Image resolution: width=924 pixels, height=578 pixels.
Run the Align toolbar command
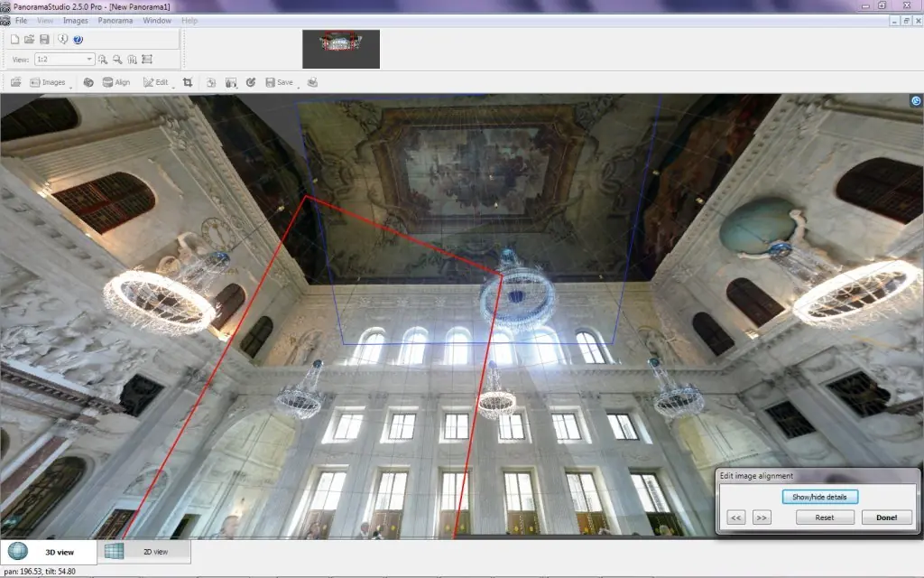click(116, 82)
